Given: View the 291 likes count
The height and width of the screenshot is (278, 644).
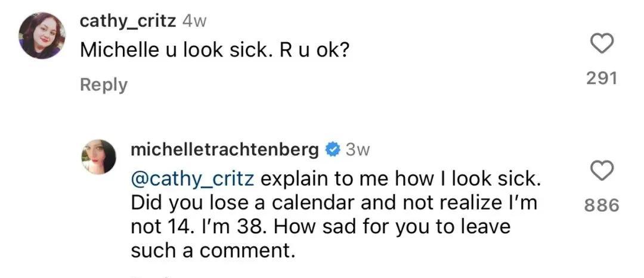Looking at the screenshot, I should coord(600,78).
